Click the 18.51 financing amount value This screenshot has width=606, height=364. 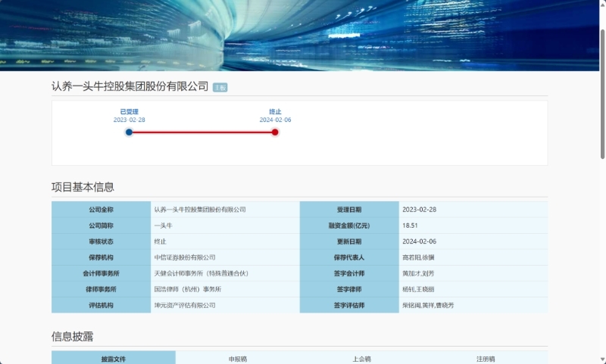(x=410, y=226)
